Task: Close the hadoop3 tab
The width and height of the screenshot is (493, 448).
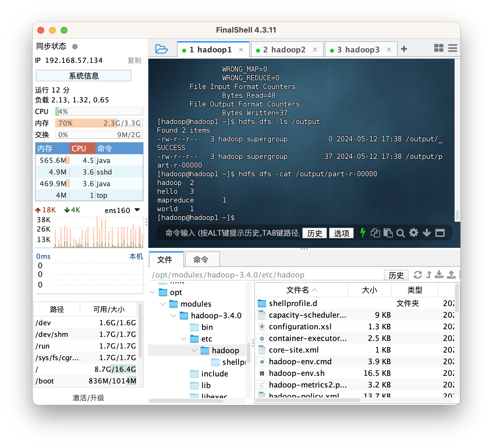Action: click(389, 50)
